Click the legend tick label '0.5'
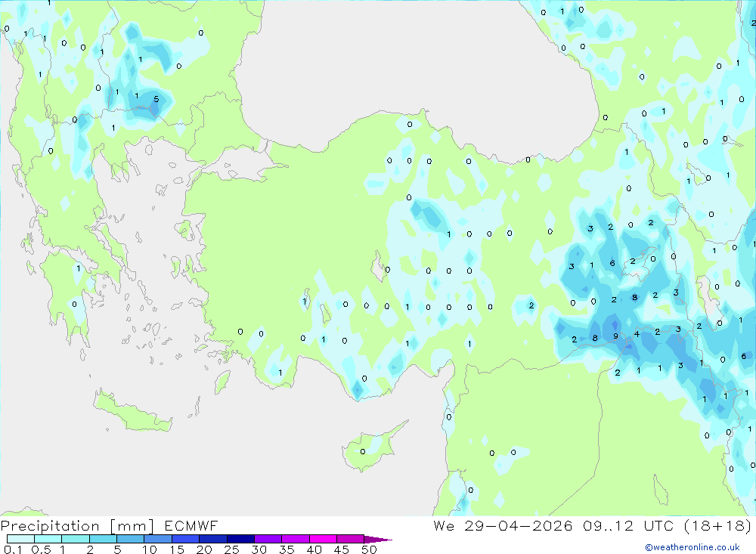The height and width of the screenshot is (554, 756). 41,549
